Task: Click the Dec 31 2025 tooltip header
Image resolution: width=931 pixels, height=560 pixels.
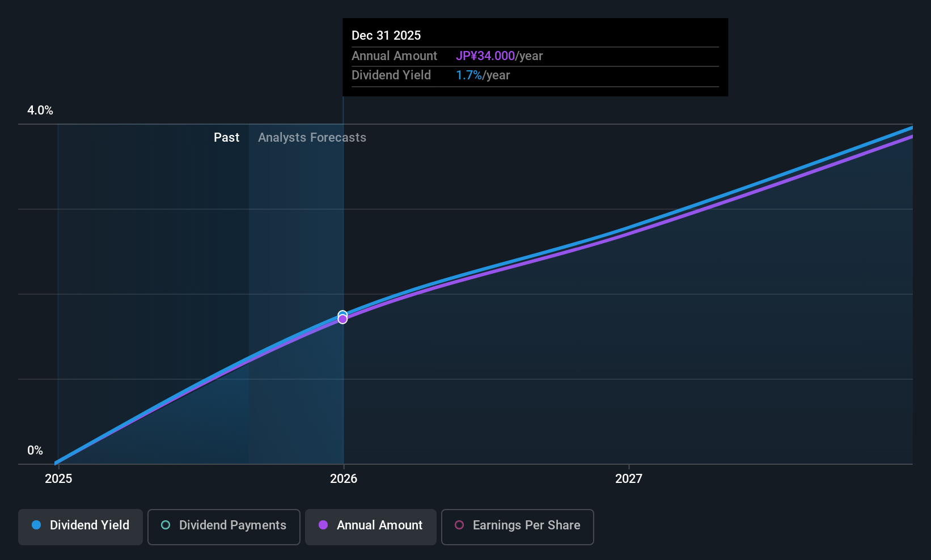Action: 386,35
